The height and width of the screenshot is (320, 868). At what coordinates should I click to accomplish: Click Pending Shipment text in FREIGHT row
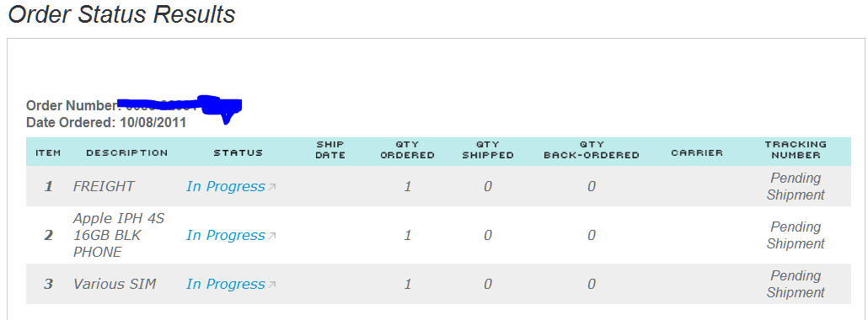(796, 187)
